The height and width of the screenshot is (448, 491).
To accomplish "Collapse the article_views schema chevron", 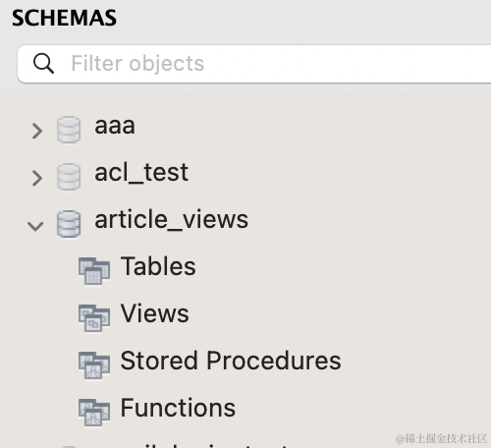I will (35, 226).
